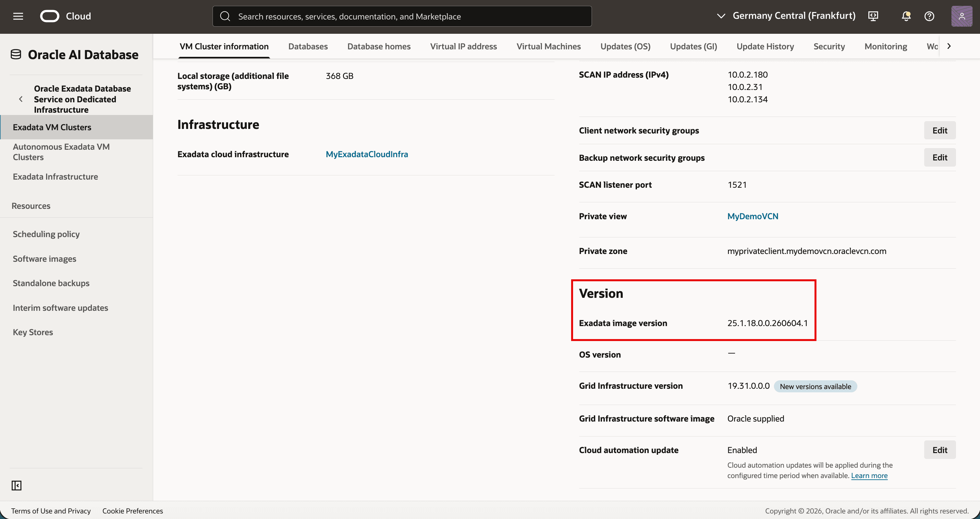Image resolution: width=980 pixels, height=519 pixels.
Task: Click Oracle Exadata Database Service heading
Action: [x=82, y=99]
